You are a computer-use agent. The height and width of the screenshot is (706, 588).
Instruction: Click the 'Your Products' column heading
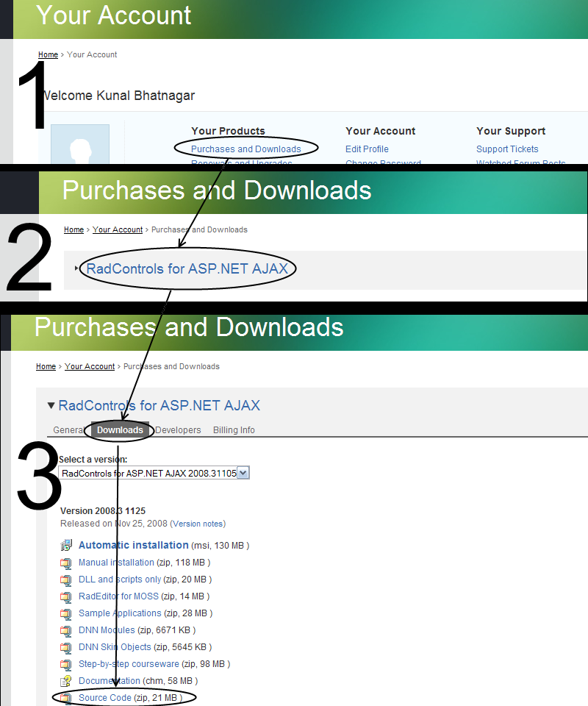point(228,131)
